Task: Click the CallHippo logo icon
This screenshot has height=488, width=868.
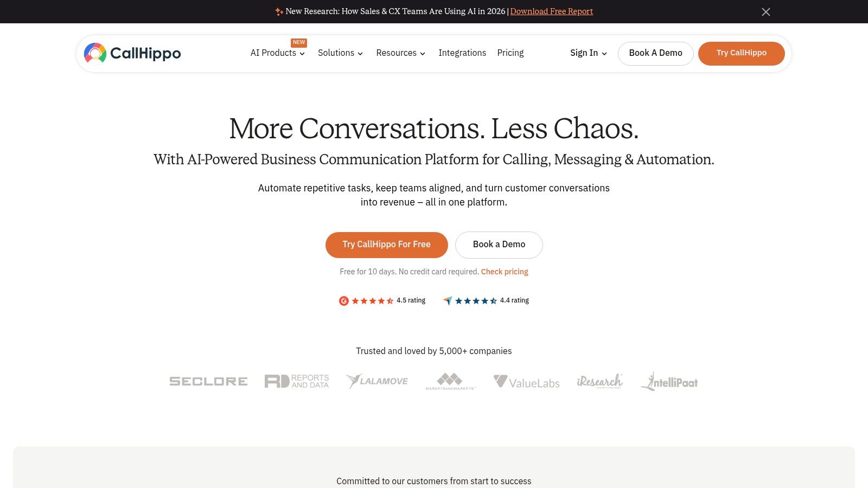Action: point(95,53)
